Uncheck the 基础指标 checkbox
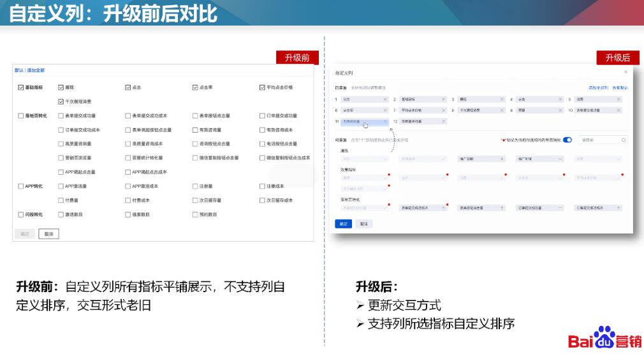Image resolution: width=644 pixels, height=354 pixels. tap(21, 87)
